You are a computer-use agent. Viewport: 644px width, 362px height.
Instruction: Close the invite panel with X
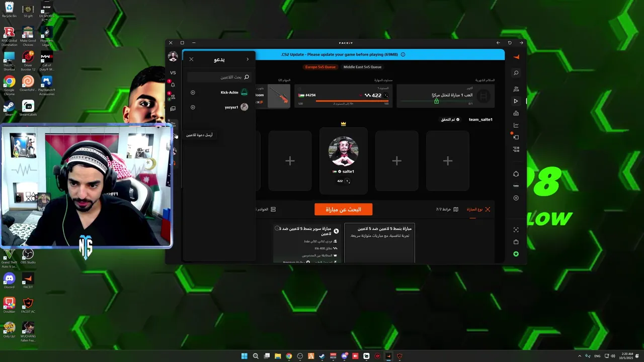pos(191,59)
